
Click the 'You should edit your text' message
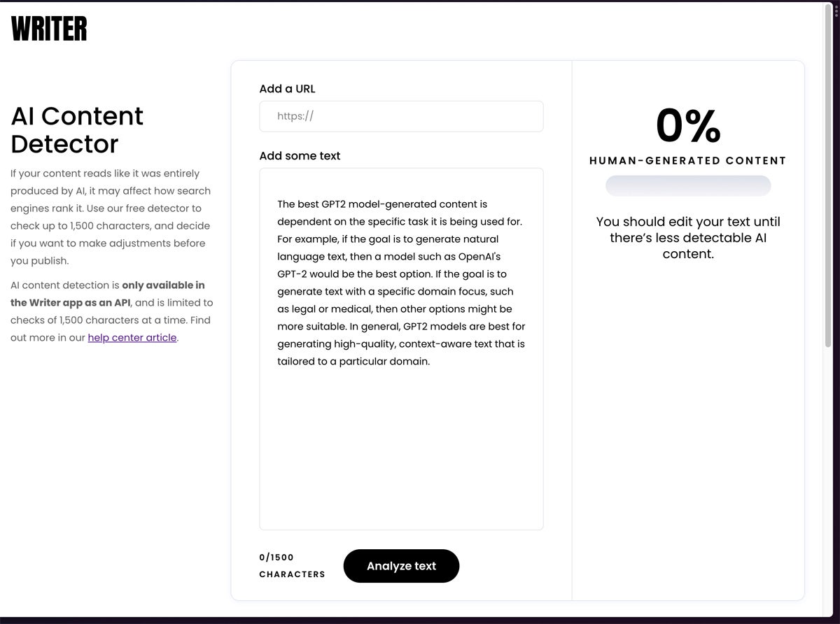(688, 238)
